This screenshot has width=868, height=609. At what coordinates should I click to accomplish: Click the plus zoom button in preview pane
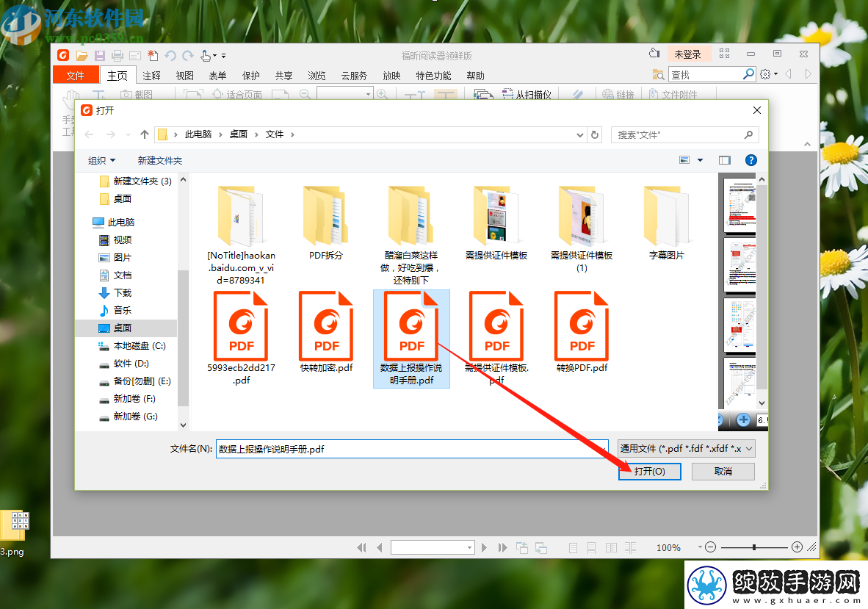[x=743, y=419]
